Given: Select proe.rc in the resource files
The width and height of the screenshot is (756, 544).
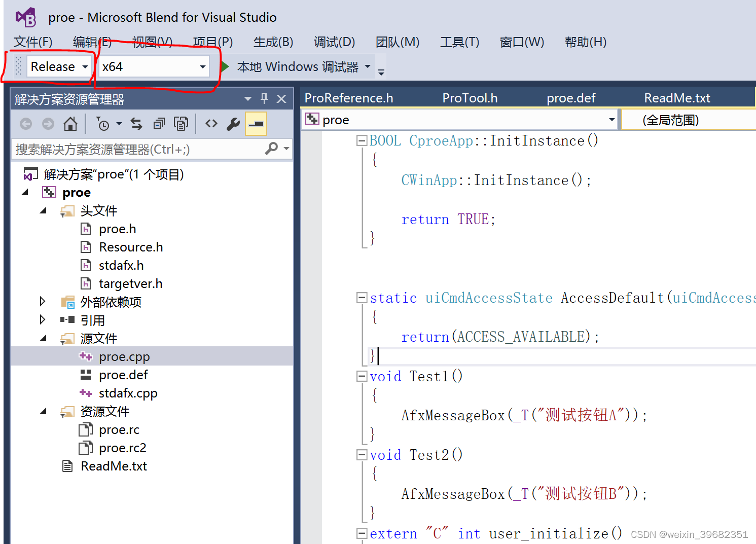Looking at the screenshot, I should click(x=119, y=430).
